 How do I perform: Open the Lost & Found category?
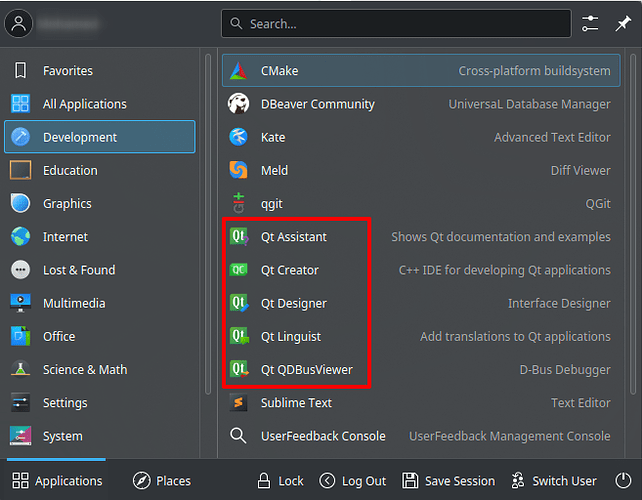coord(99,270)
